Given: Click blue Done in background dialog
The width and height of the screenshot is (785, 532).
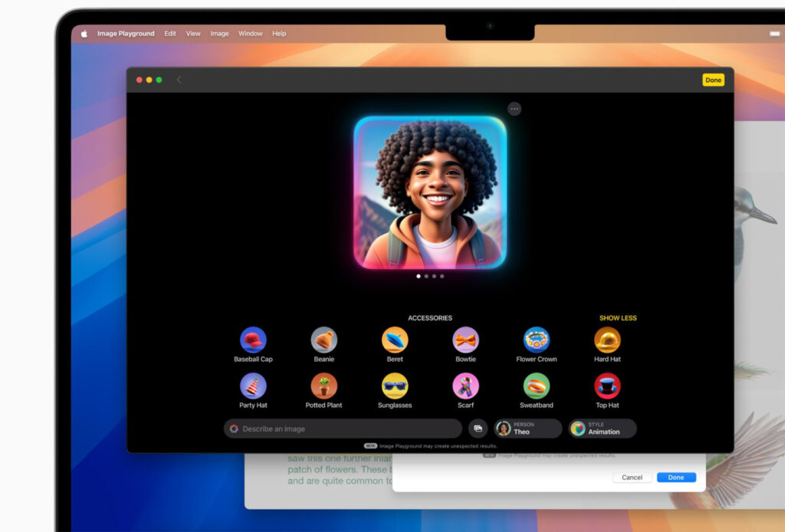Looking at the screenshot, I should click(676, 478).
